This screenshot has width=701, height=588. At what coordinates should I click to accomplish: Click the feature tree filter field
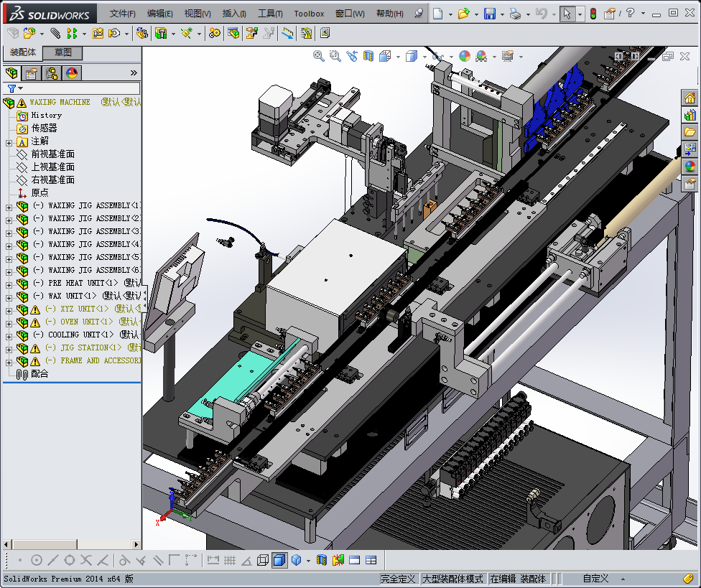pyautogui.click(x=79, y=88)
